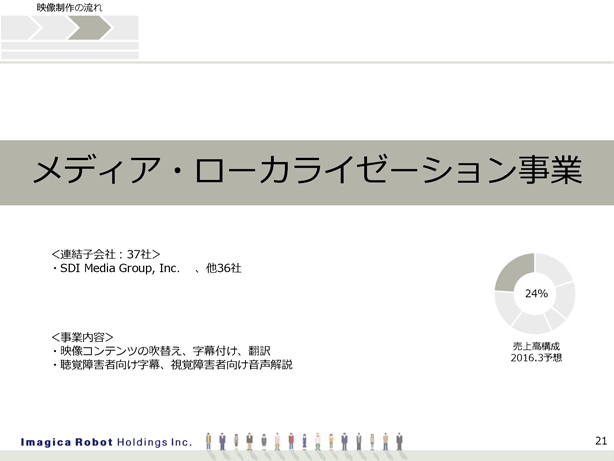Click the 映像制作の流れ label
Image resolution: width=614 pixels, height=461 pixels.
tap(69, 7)
